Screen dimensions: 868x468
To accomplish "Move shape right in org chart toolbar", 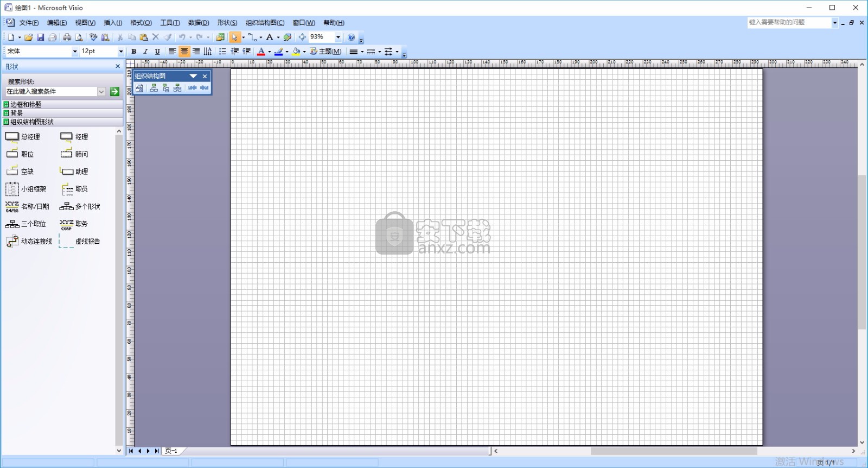I will pos(204,88).
